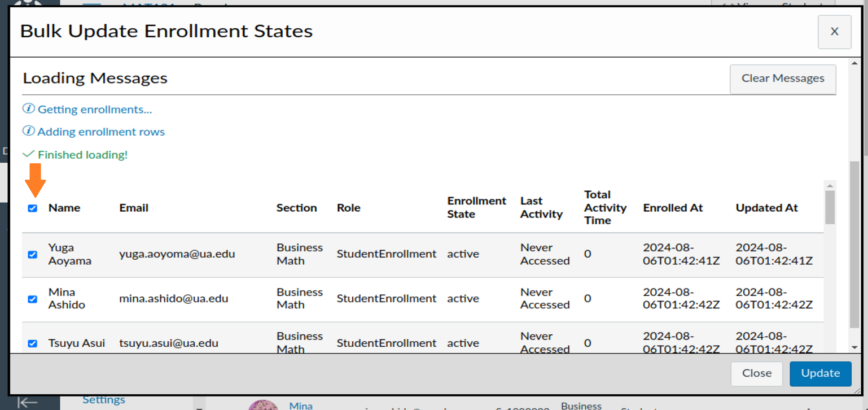Uncheck the select-all checkbox in the table header

click(33, 208)
